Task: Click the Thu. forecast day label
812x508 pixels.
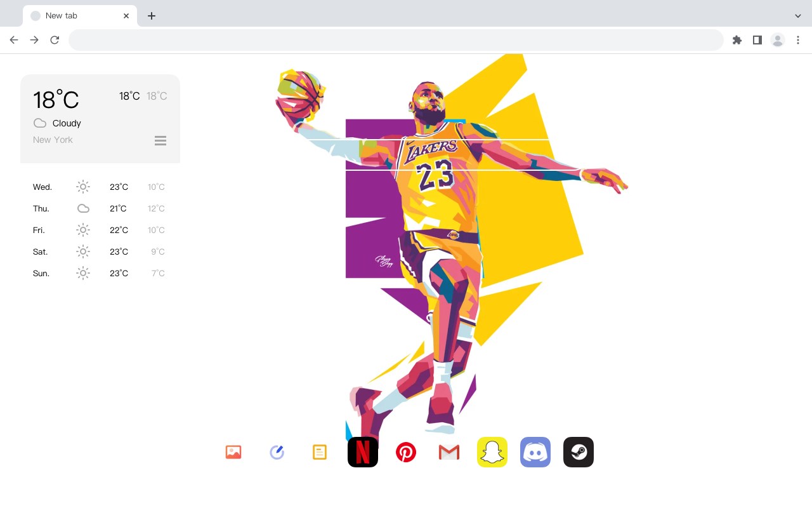Action: coord(41,208)
